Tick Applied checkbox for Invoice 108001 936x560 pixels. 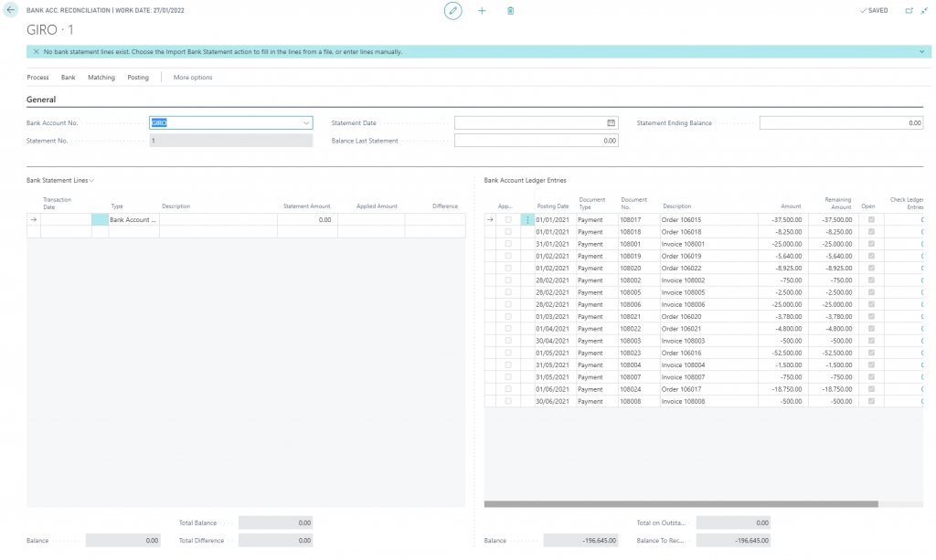(508, 244)
